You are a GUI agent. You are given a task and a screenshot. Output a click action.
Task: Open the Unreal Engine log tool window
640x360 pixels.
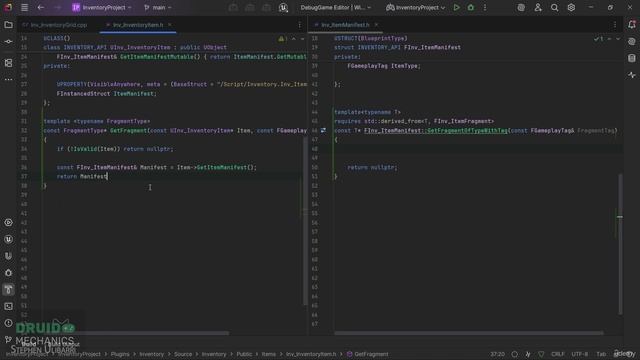(8, 239)
